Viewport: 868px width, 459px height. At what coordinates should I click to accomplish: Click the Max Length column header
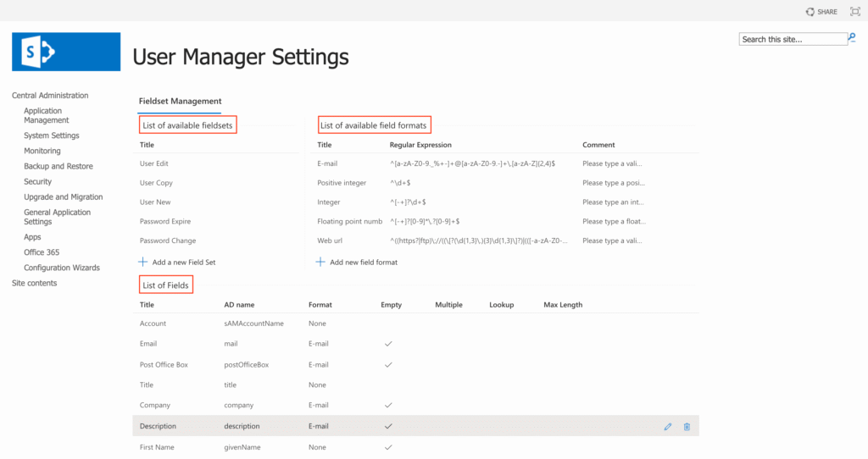(x=563, y=305)
